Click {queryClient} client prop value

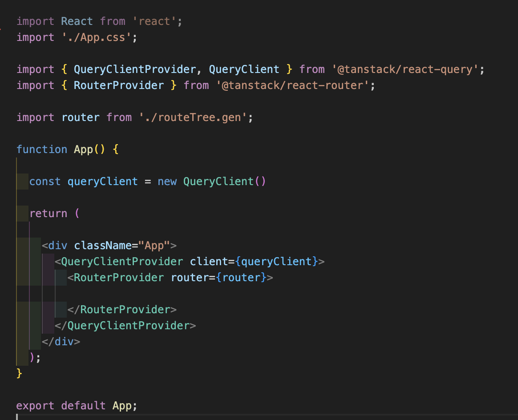pyautogui.click(x=276, y=262)
